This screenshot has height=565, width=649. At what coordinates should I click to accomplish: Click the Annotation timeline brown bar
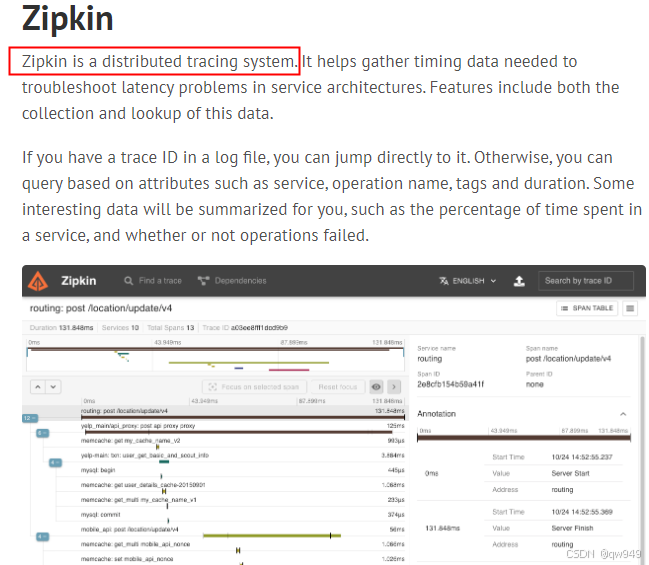[524, 437]
